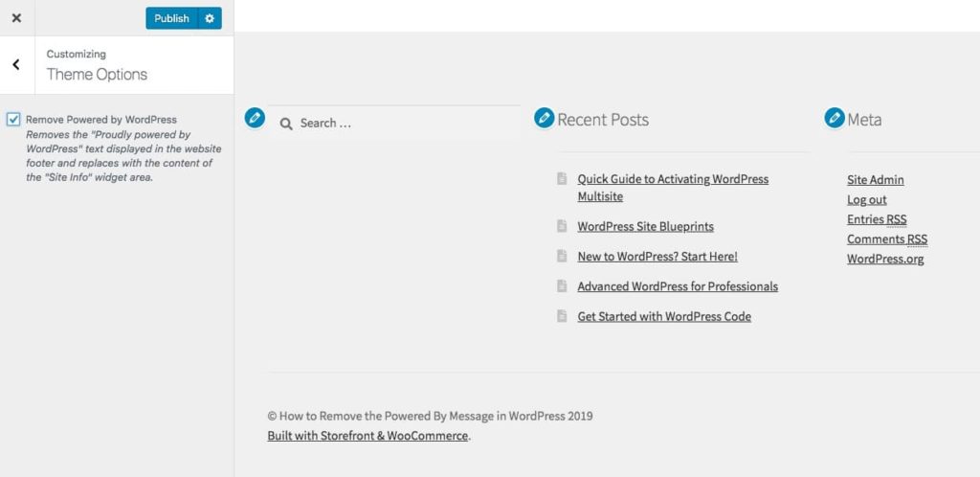Edit the Meta widget pencil icon

point(835,118)
